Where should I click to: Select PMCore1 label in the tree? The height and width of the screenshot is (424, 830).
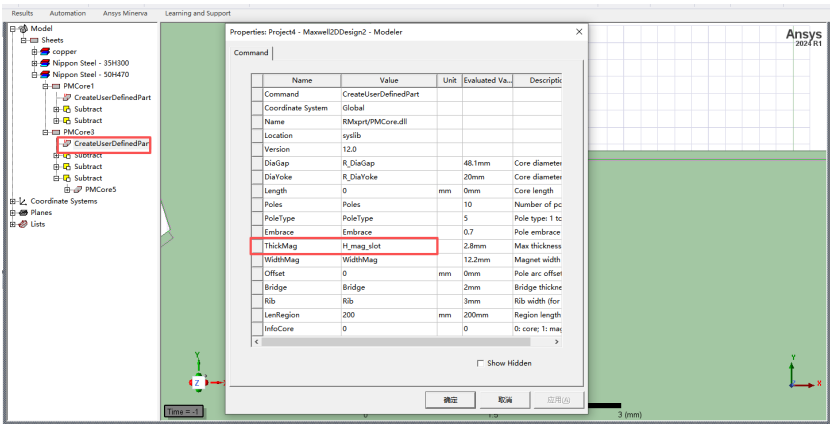(x=78, y=86)
